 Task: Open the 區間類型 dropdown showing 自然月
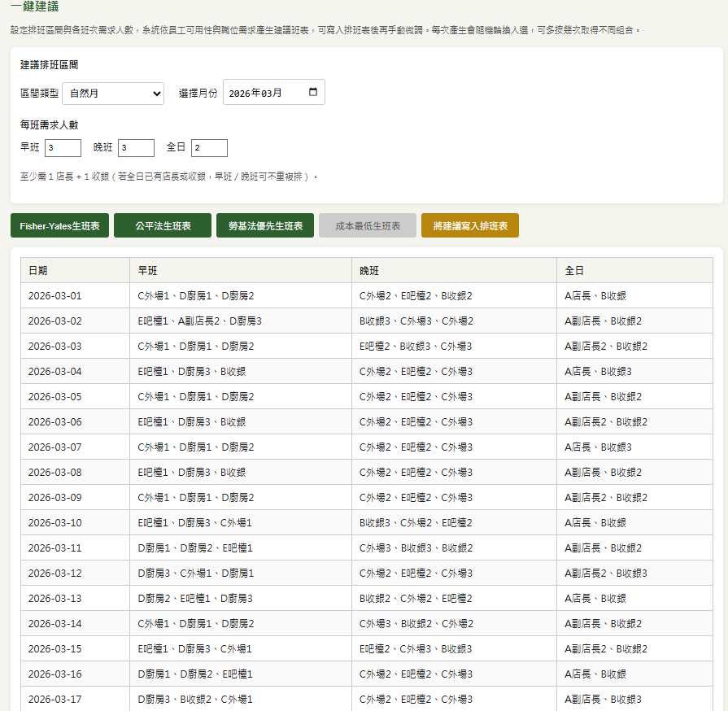tap(112, 94)
